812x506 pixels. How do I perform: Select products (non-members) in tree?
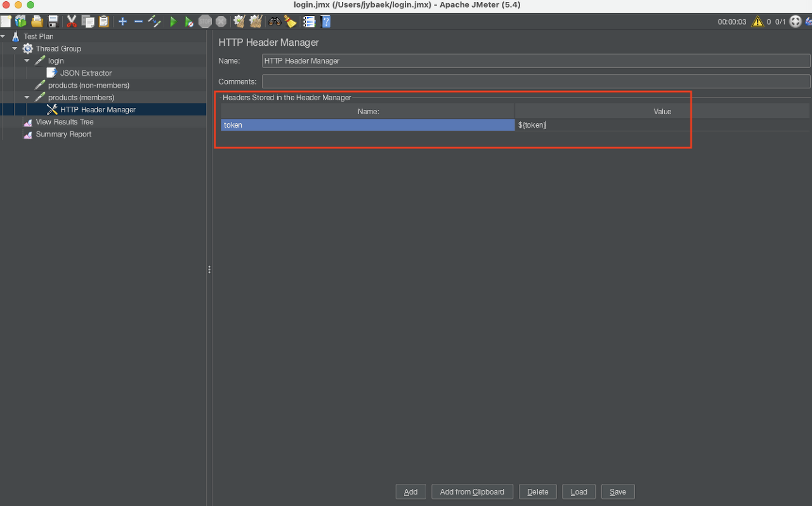(88, 85)
